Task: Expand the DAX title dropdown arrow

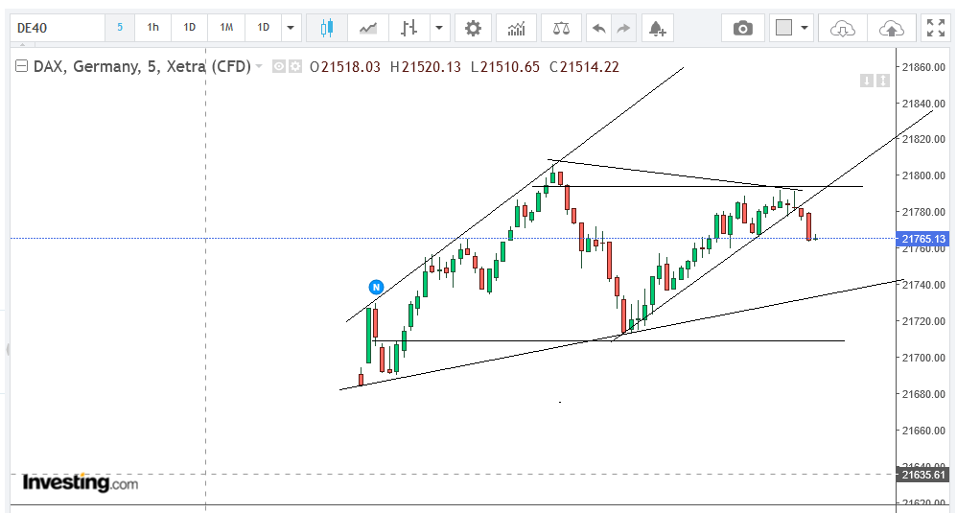Action: click(259, 65)
